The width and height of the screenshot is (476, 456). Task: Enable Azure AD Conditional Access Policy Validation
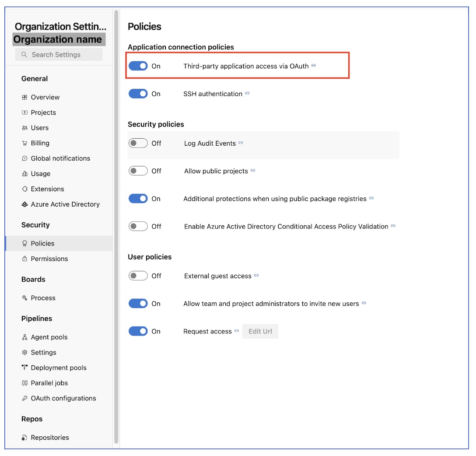click(138, 226)
